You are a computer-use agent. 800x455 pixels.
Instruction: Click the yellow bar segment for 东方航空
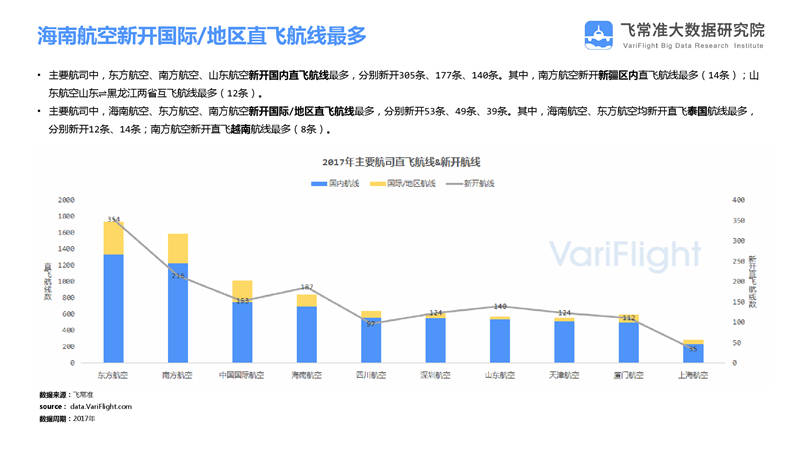pyautogui.click(x=113, y=238)
